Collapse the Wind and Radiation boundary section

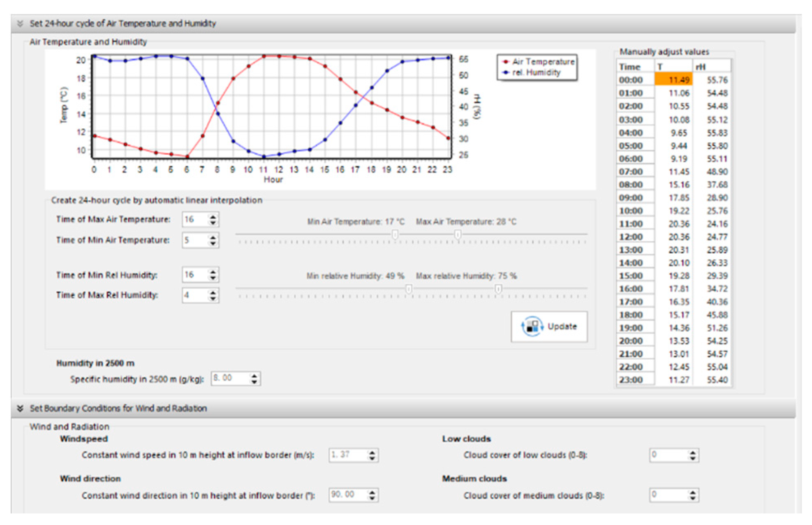[20, 408]
